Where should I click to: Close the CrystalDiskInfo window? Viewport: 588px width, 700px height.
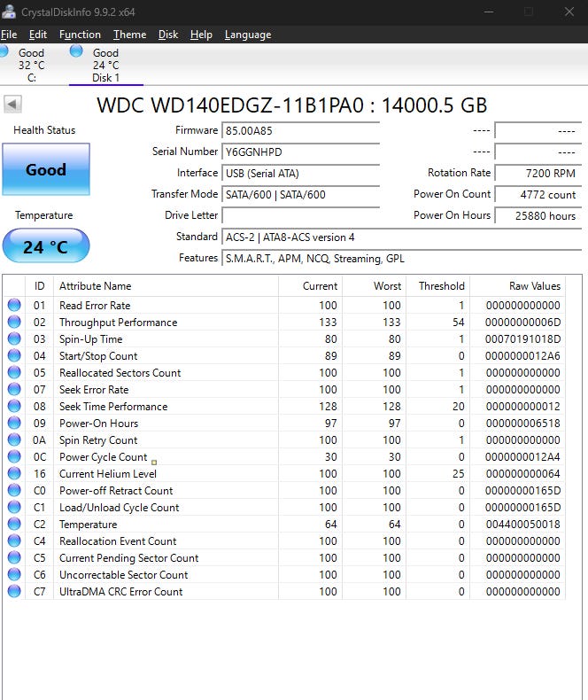tap(569, 12)
